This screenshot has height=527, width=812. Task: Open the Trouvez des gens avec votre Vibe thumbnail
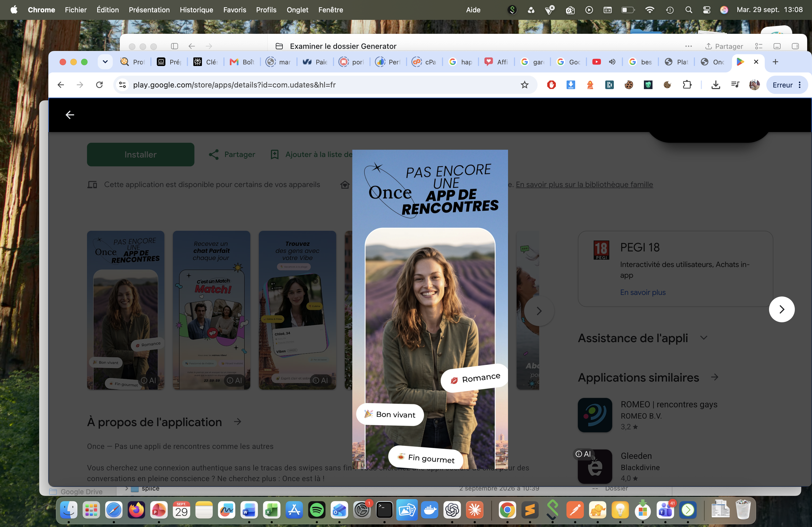[297, 310]
